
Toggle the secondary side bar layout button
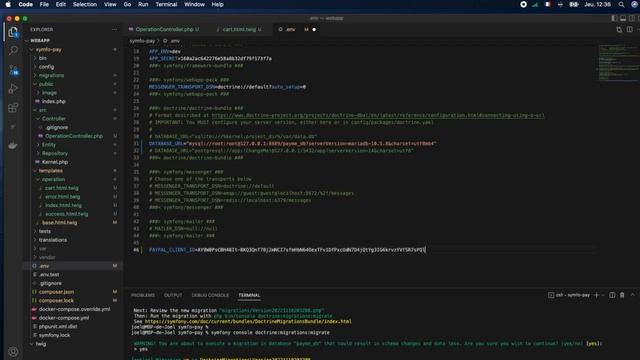pos(632,18)
